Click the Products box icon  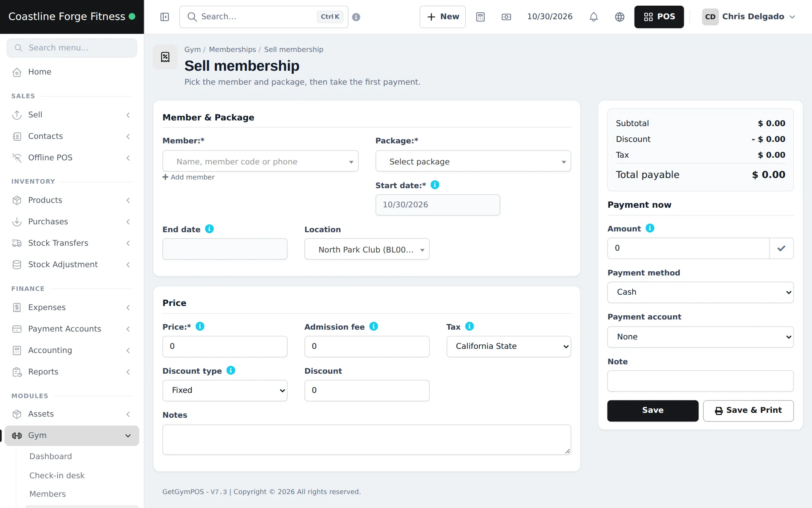17,200
